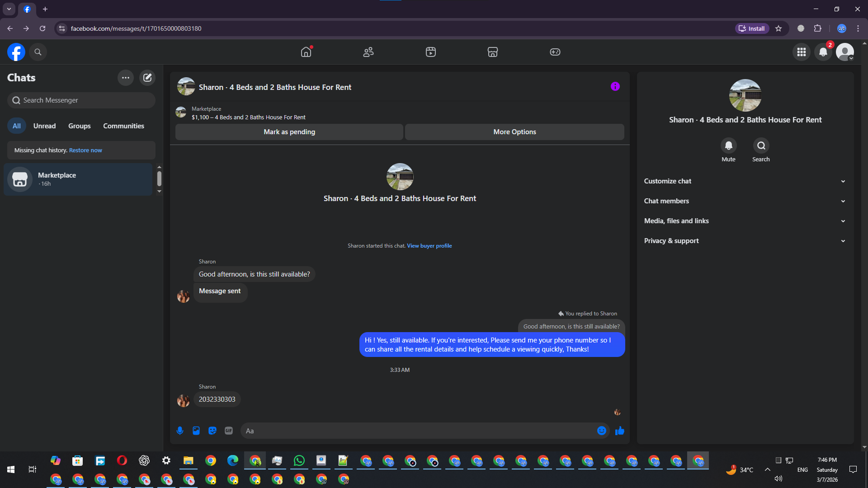
Task: Expand Media, files and links section
Action: [x=745, y=221]
